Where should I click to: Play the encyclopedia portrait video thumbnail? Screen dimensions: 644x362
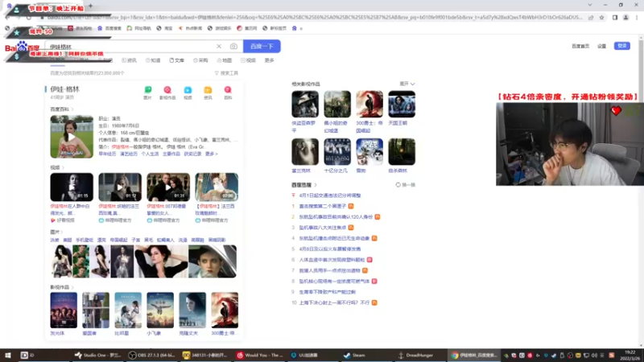coord(72,137)
